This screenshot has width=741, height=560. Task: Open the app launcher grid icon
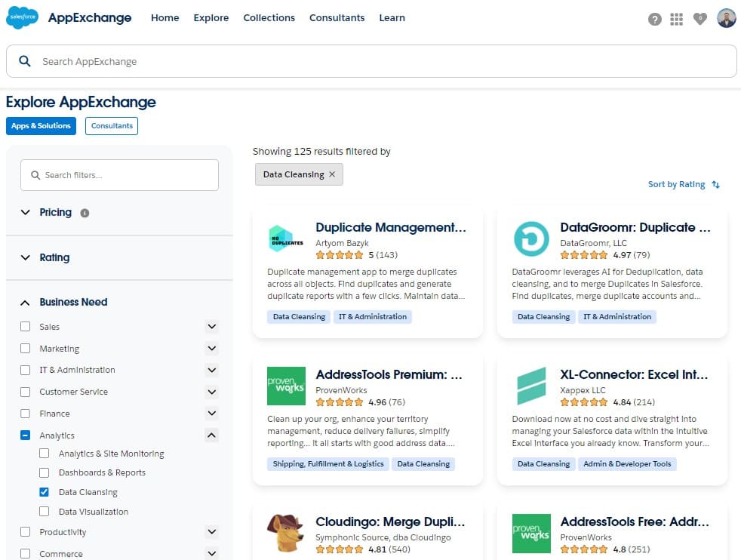click(676, 20)
